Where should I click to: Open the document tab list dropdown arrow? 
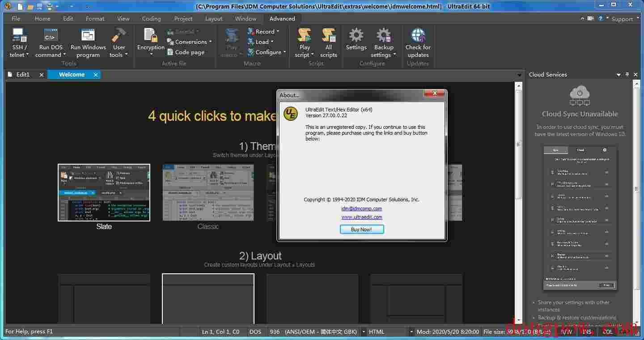[519, 75]
